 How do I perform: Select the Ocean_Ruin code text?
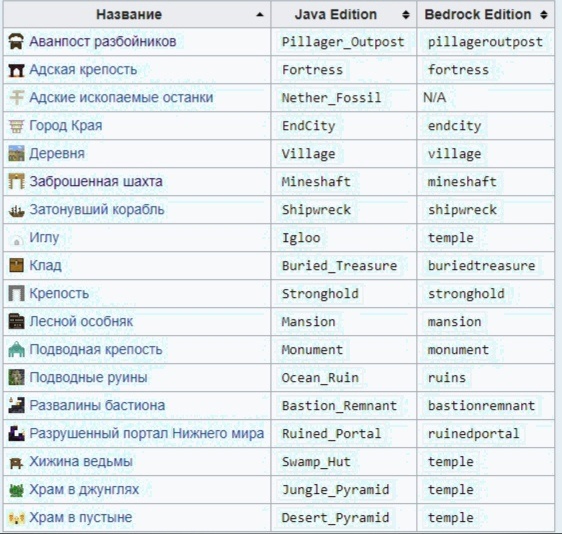320,378
